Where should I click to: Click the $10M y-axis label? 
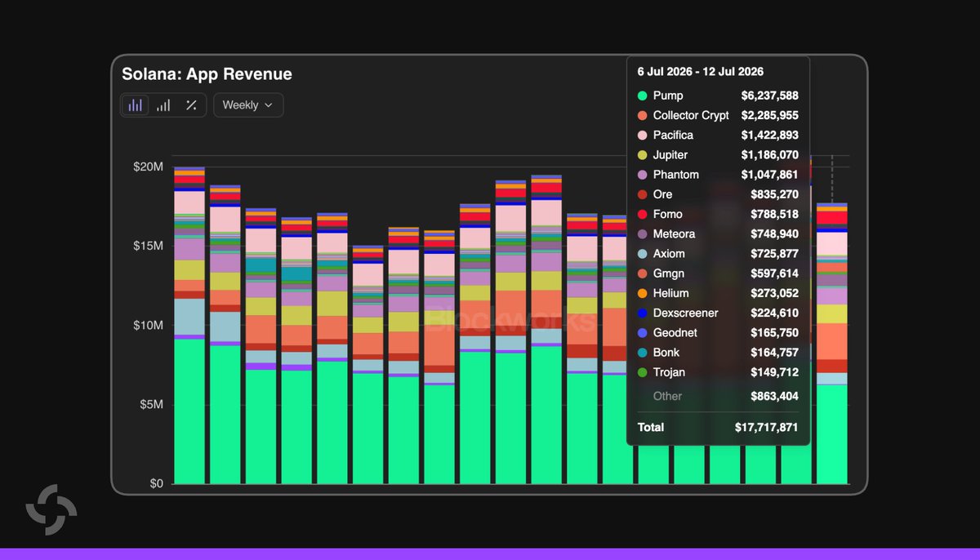click(148, 325)
